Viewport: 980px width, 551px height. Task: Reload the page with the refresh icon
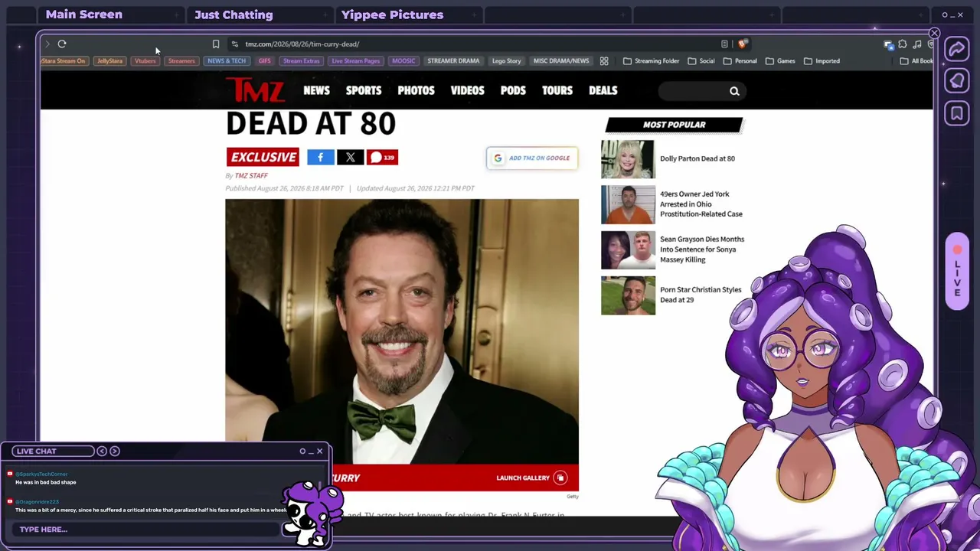point(62,44)
